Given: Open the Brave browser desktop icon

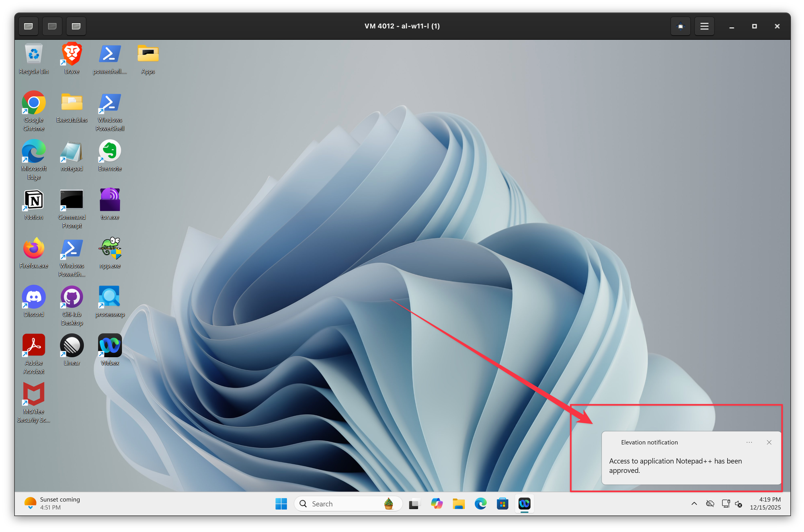Looking at the screenshot, I should [x=72, y=54].
